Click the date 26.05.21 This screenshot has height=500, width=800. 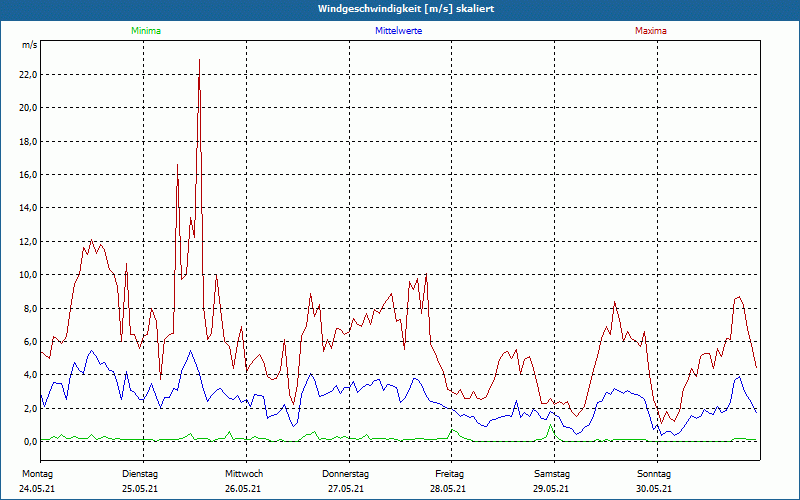tap(243, 489)
